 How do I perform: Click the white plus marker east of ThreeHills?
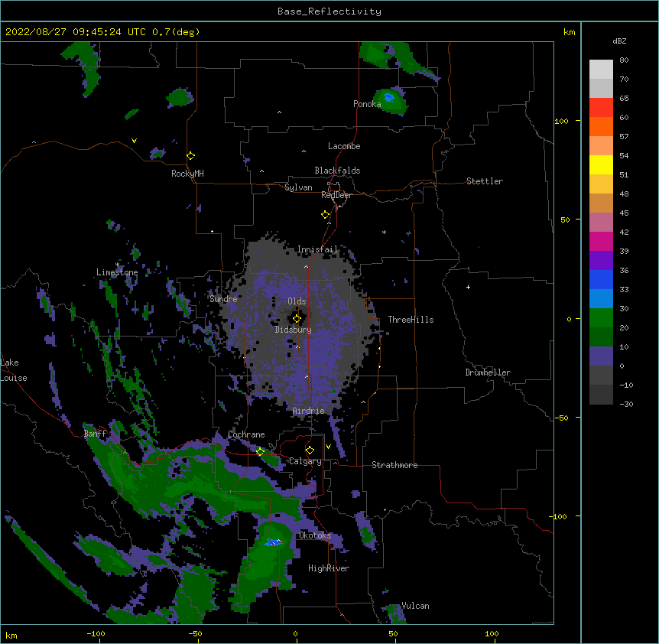468,287
